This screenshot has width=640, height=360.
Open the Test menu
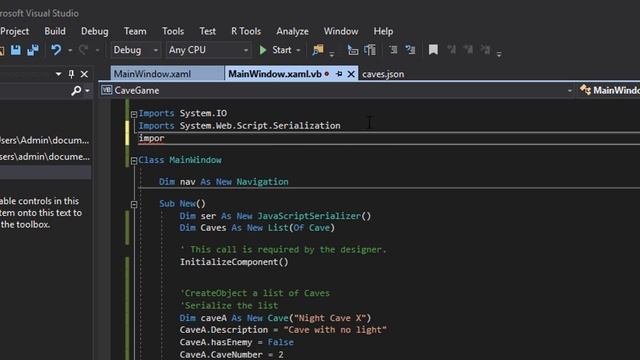[x=207, y=31]
